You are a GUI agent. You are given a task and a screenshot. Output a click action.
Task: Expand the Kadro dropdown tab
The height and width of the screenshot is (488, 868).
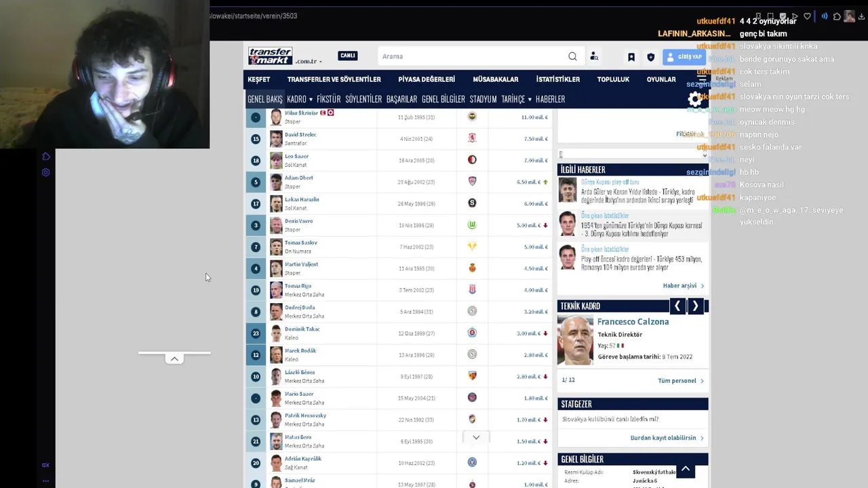(x=300, y=99)
